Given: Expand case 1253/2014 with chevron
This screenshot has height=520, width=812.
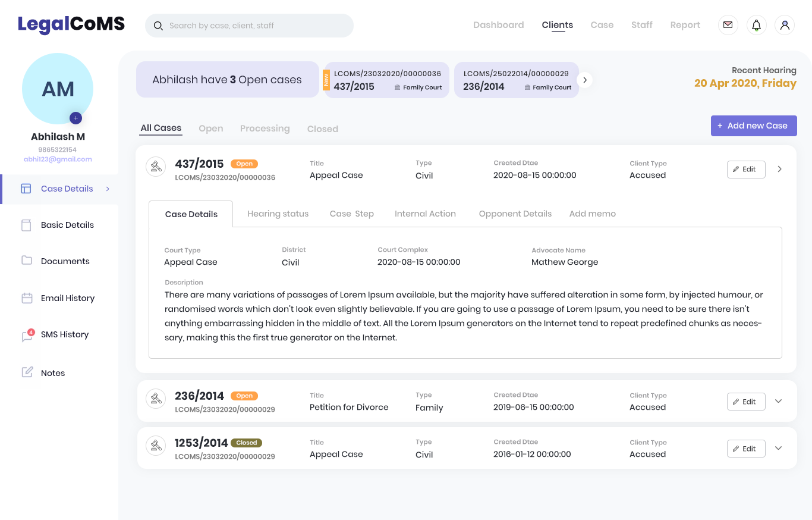Looking at the screenshot, I should pyautogui.click(x=779, y=448).
